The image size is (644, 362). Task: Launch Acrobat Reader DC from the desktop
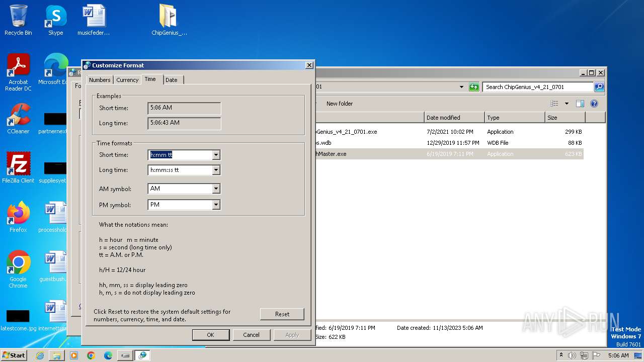tap(18, 72)
